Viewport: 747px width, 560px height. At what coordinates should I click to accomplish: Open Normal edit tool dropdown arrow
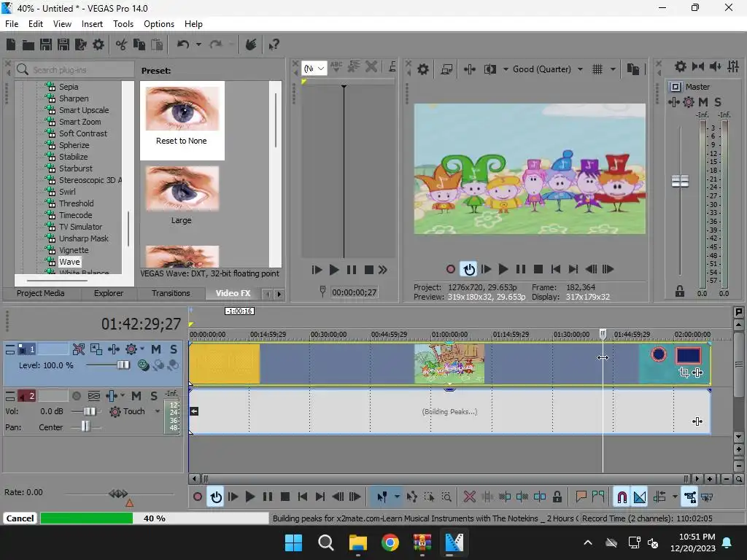[397, 497]
